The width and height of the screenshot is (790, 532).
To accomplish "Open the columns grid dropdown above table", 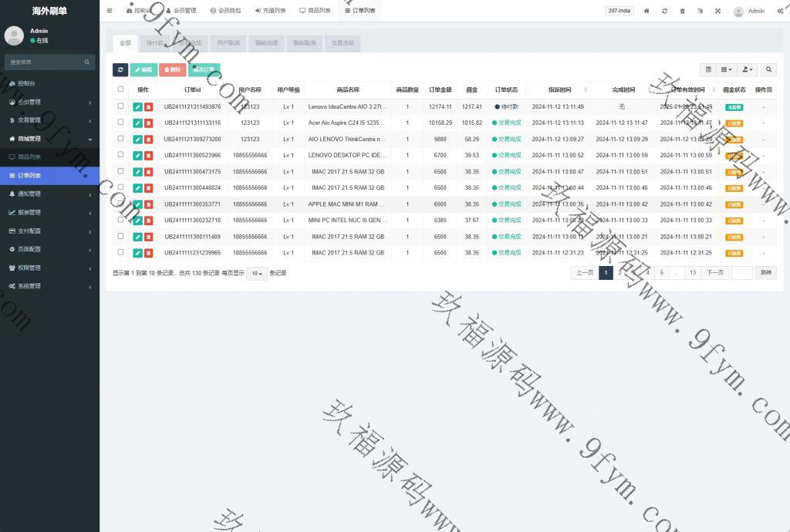I will pyautogui.click(x=727, y=69).
